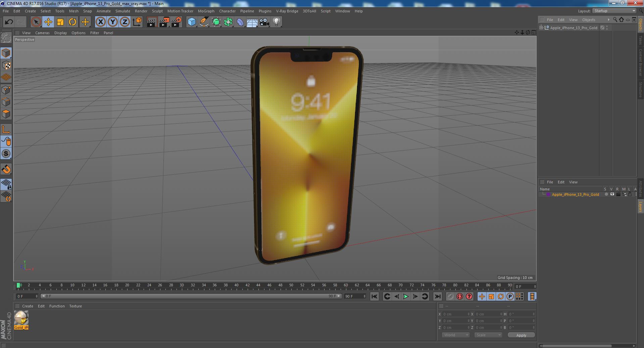Toggle the Y axis lock
This screenshot has height=348, width=644.
coord(113,22)
